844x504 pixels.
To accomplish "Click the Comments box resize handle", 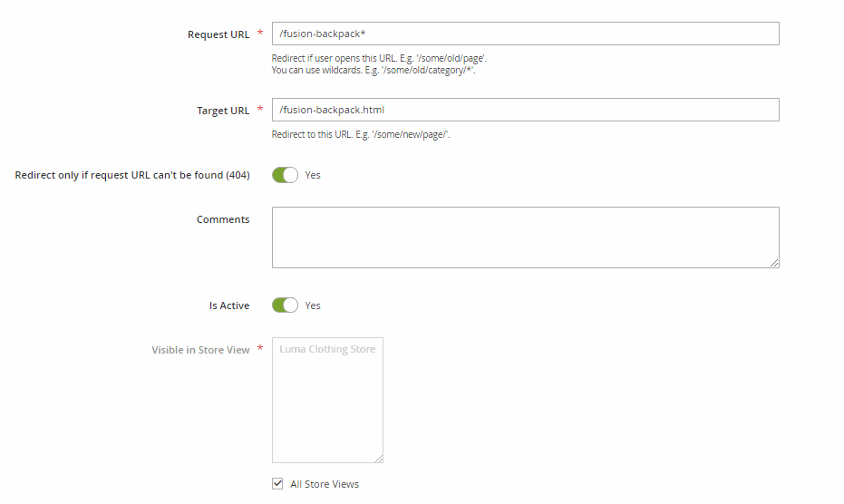I will (774, 263).
